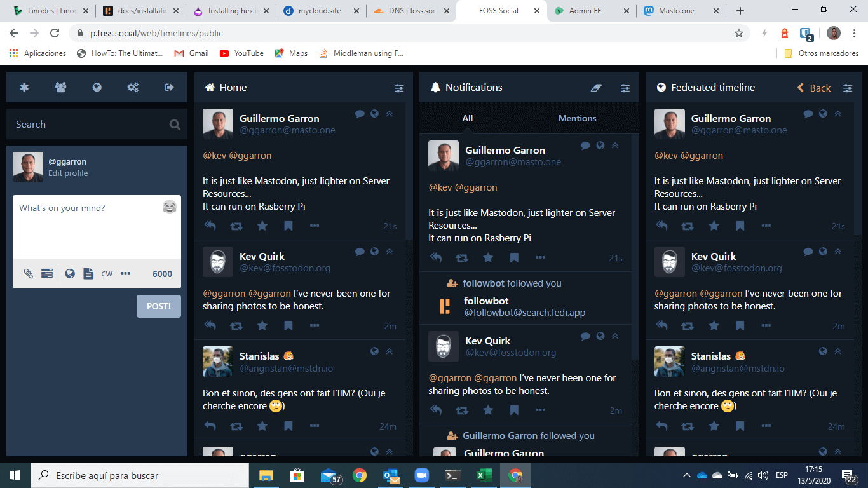The height and width of the screenshot is (488, 868).
Task: Boost Kev Quirk post in Notifications
Action: [462, 410]
